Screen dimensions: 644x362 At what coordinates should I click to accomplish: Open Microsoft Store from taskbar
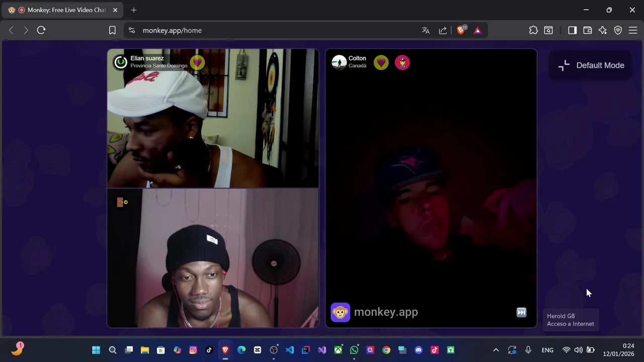click(x=161, y=350)
